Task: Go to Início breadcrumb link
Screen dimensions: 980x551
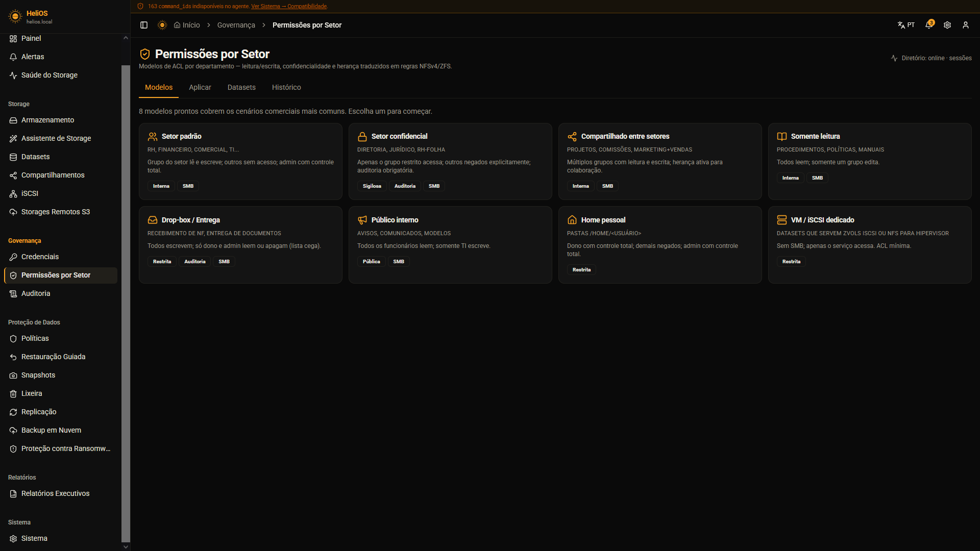Action: [187, 25]
